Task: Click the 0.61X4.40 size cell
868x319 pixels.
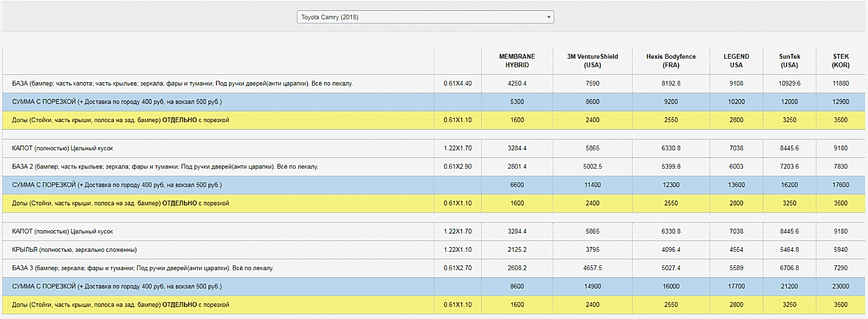Action: tap(457, 84)
